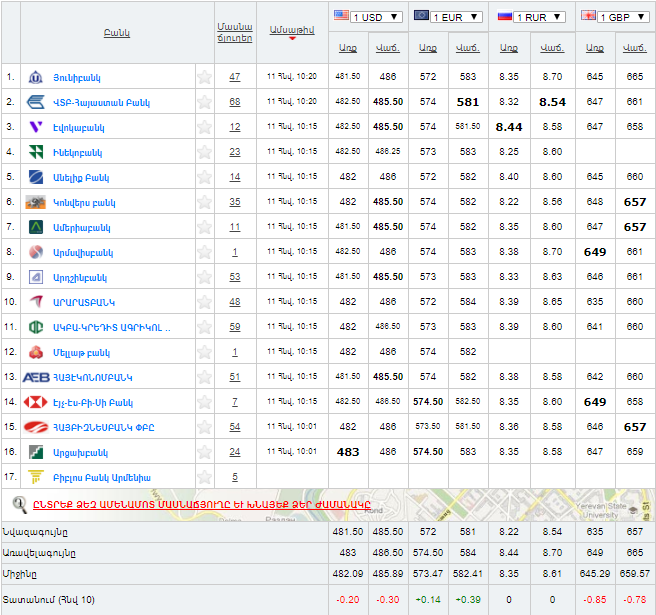The image size is (656, 615).
Task: Click the AEB Armeconombank logo
Action: [36, 377]
